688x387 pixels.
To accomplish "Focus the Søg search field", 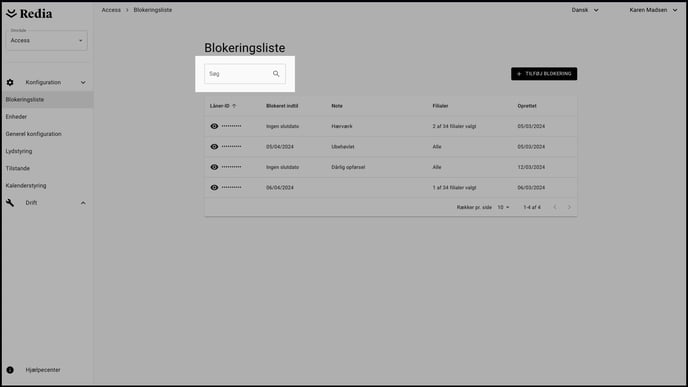I will [245, 74].
